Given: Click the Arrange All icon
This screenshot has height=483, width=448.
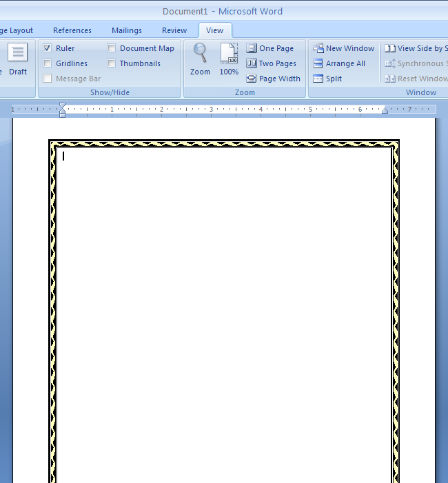Looking at the screenshot, I should tap(318, 63).
